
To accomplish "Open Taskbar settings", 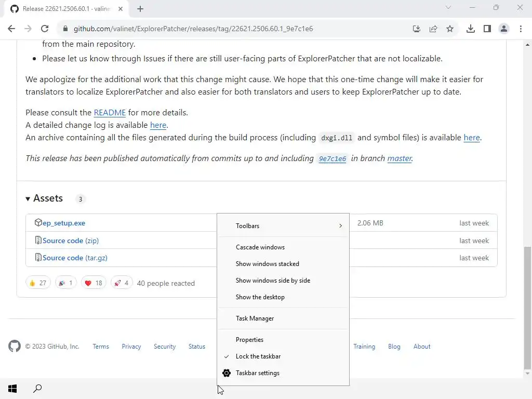I will pyautogui.click(x=283, y=373).
